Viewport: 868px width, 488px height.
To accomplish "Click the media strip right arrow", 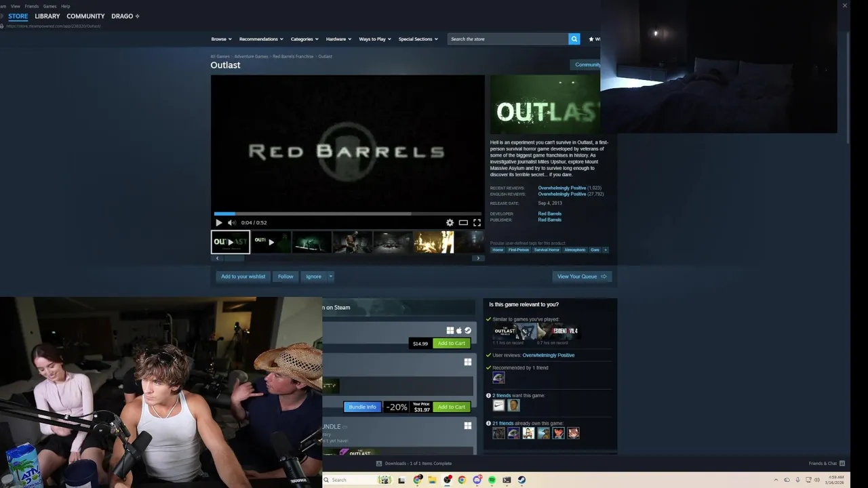I will click(x=478, y=258).
